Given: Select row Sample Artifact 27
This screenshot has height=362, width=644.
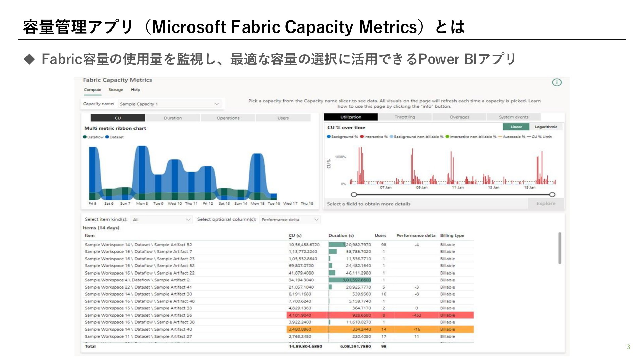Looking at the screenshot, I should pos(278,336).
